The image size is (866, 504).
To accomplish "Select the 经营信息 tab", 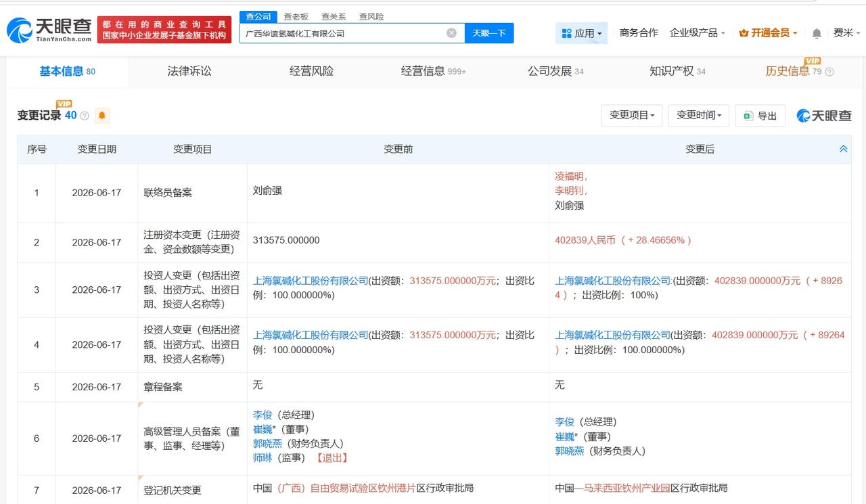I will (433, 71).
